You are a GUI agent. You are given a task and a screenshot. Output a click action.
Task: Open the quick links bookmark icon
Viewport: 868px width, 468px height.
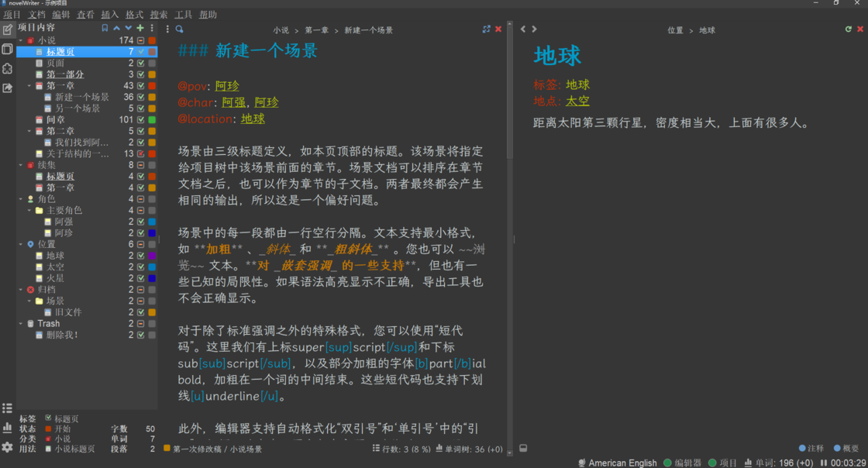point(105,28)
